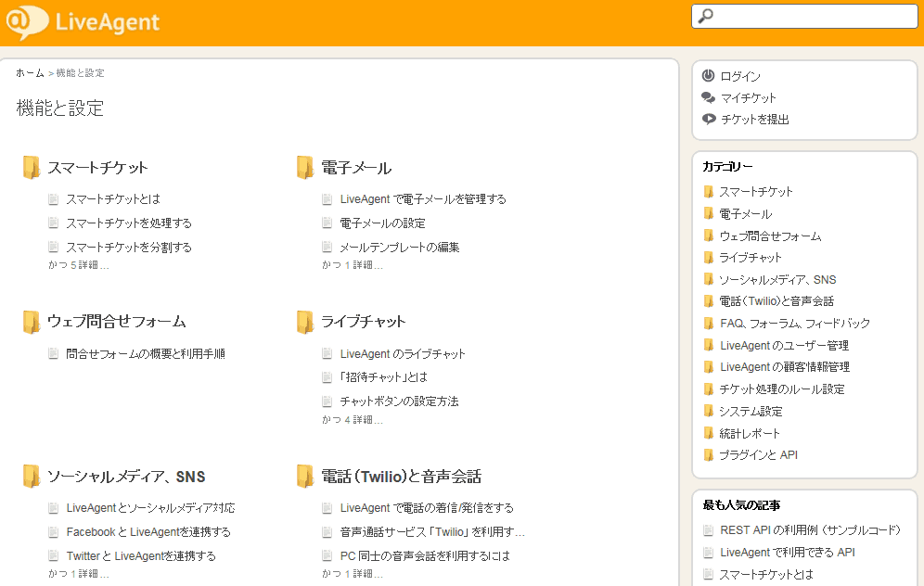
Task: Click document icon beside Facebook と LiveAgentを連携する
Action: pyautogui.click(x=53, y=532)
